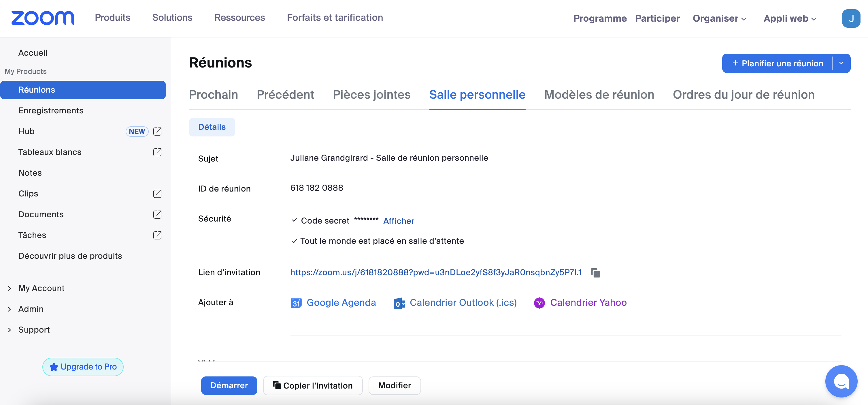Go to the Zoom logo home

43,18
